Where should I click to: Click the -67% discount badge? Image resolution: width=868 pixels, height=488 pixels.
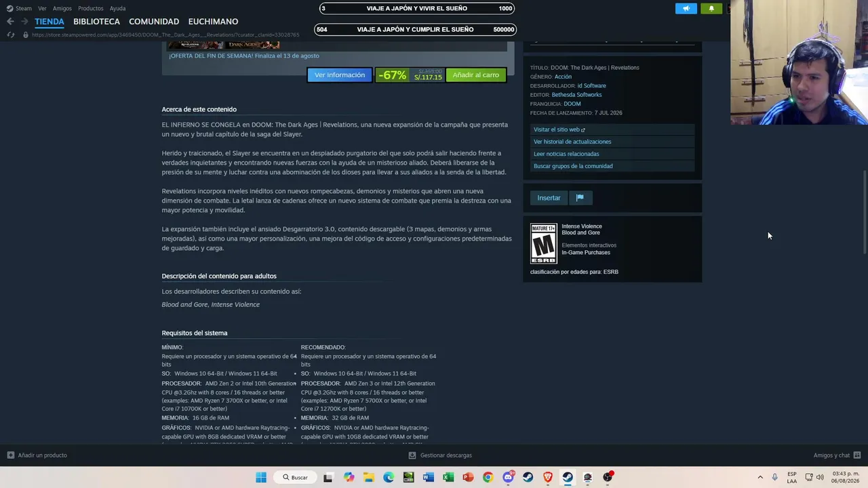(x=393, y=75)
